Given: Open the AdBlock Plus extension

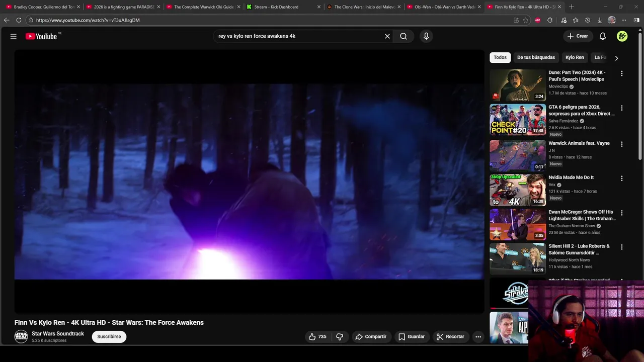Looking at the screenshot, I should click(538, 20).
